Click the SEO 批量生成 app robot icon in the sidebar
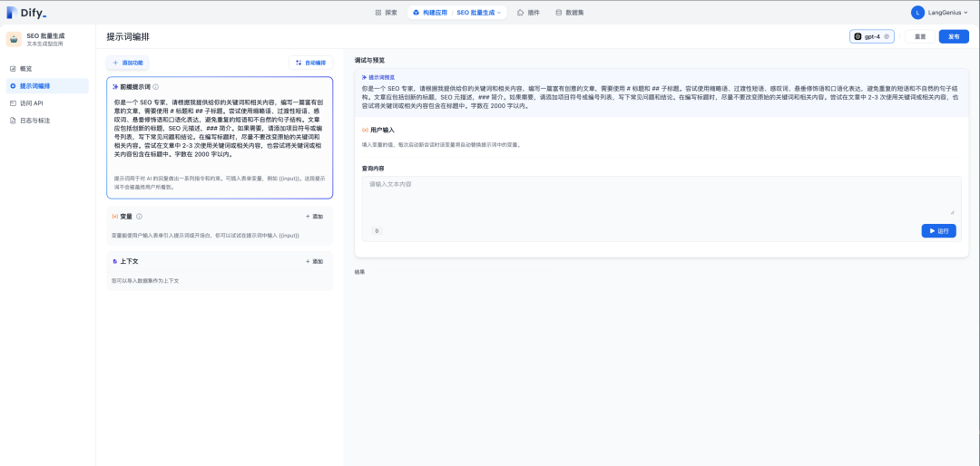 14,39
